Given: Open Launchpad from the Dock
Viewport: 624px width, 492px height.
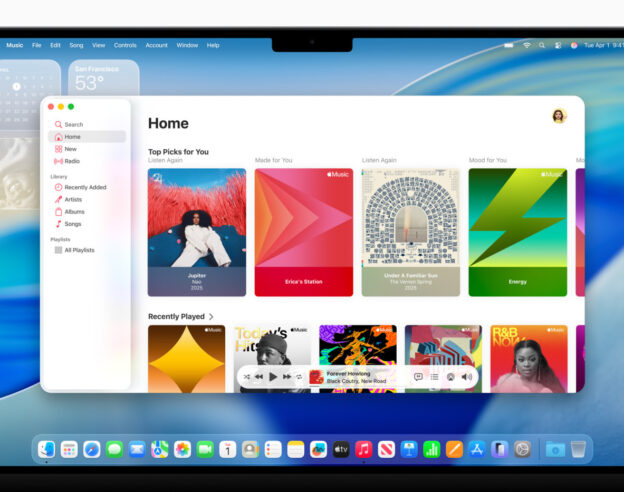Looking at the screenshot, I should point(69,449).
